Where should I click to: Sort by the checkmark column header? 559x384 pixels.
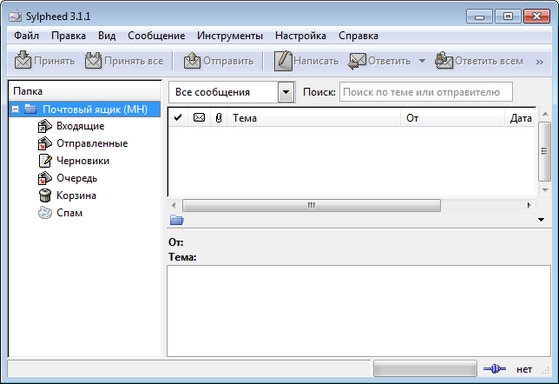[x=178, y=118]
